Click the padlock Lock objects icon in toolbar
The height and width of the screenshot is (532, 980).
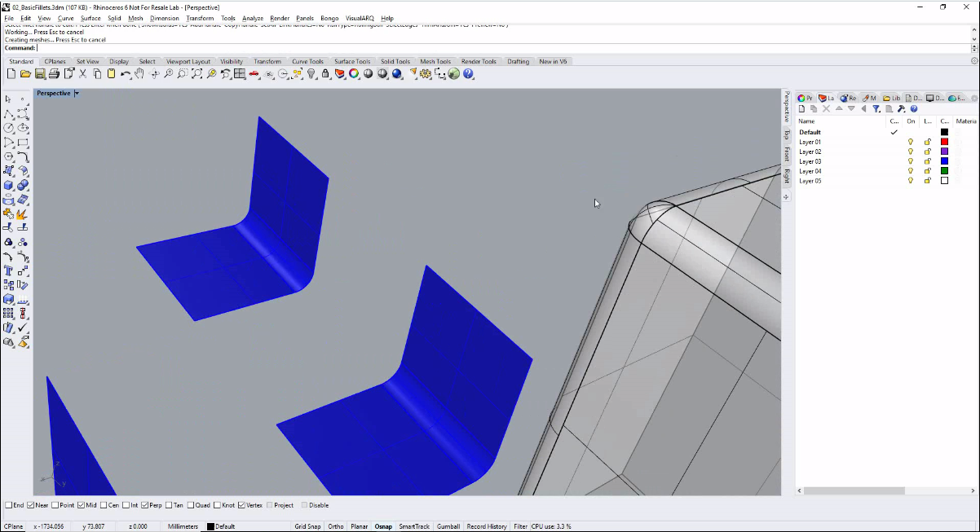coord(325,73)
